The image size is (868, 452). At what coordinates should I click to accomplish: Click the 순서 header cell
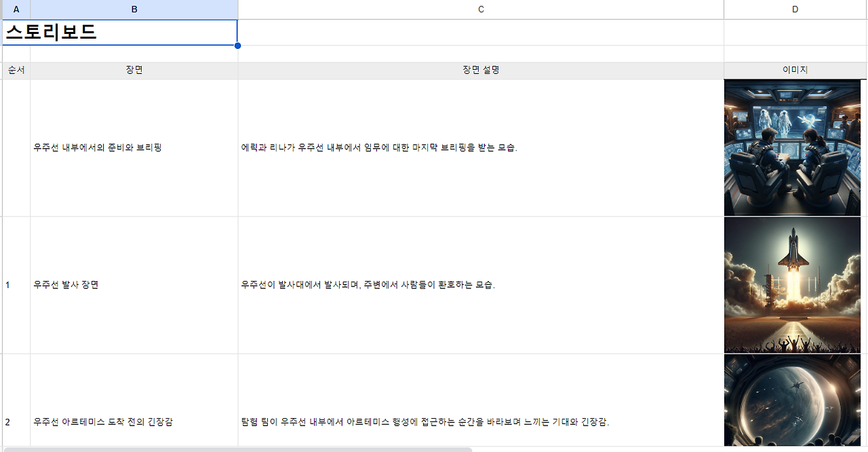coord(16,71)
